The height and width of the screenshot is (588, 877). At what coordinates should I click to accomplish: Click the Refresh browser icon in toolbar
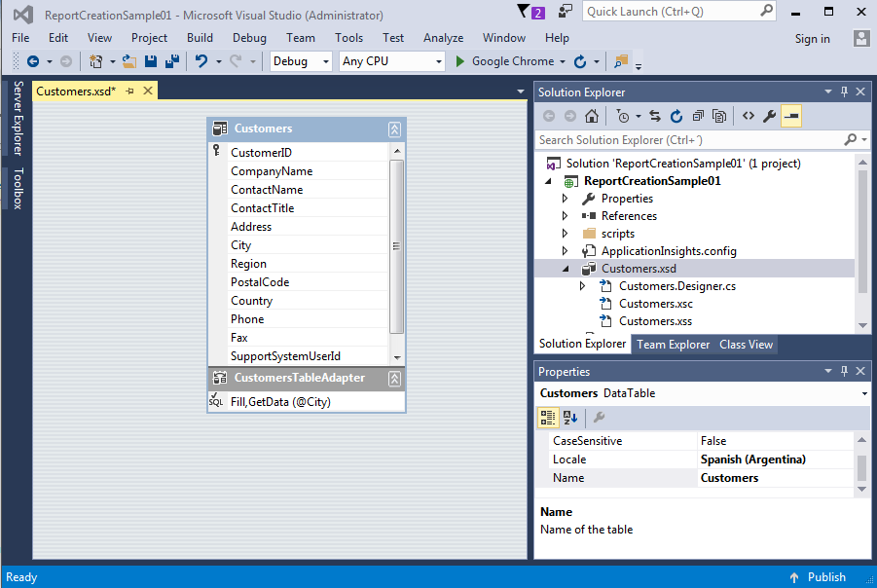coord(580,61)
